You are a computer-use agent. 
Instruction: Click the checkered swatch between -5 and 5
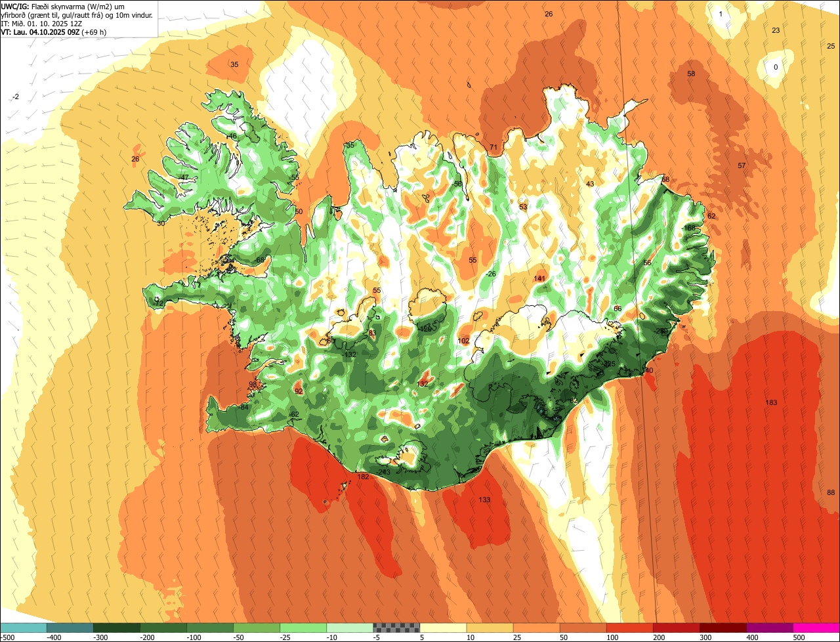pos(396,628)
